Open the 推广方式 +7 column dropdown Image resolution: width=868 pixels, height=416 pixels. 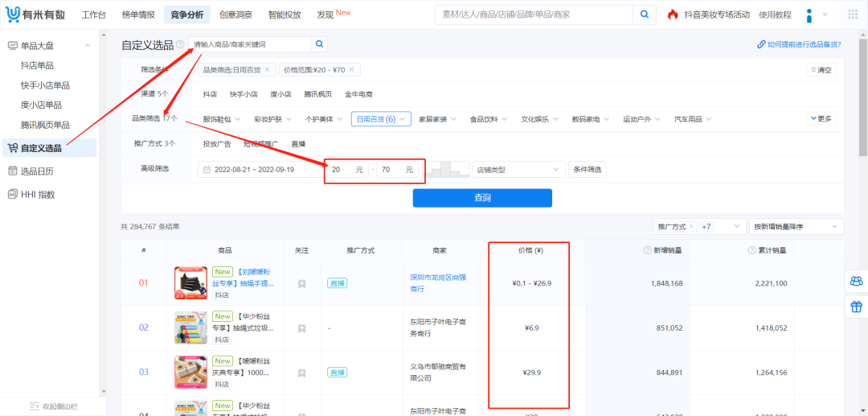click(x=699, y=227)
